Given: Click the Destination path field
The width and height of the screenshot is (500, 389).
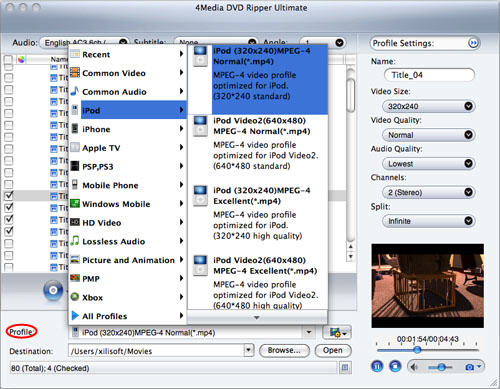Looking at the screenshot, I should tap(157, 351).
